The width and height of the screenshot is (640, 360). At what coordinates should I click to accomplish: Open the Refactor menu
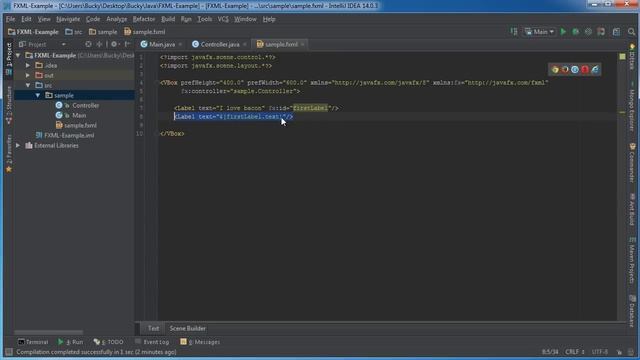pyautogui.click(x=144, y=19)
